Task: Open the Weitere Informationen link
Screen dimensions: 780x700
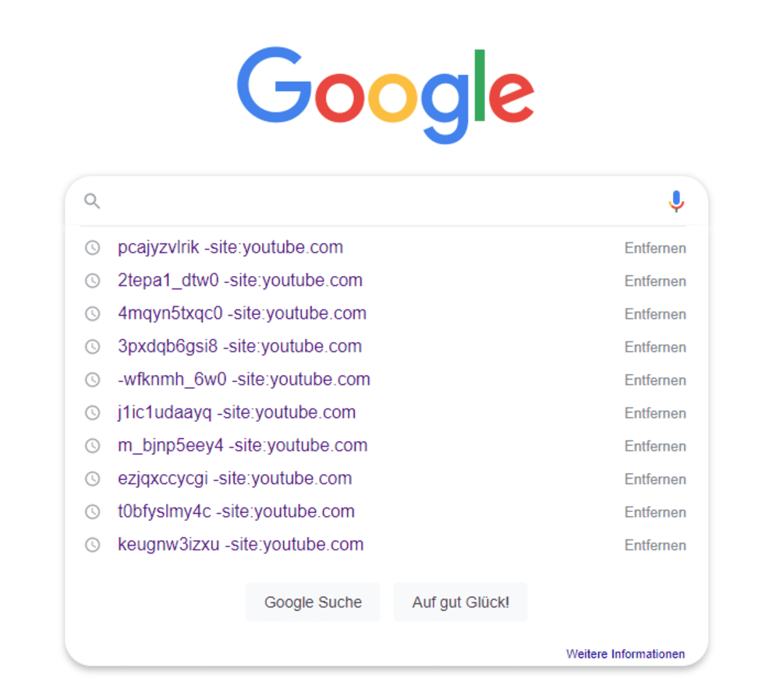Action: click(625, 653)
